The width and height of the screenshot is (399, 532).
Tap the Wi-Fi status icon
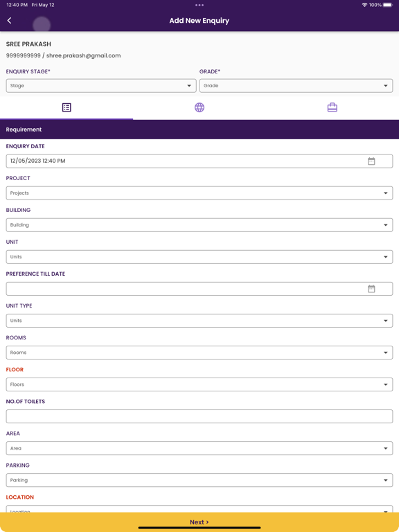(x=364, y=5)
